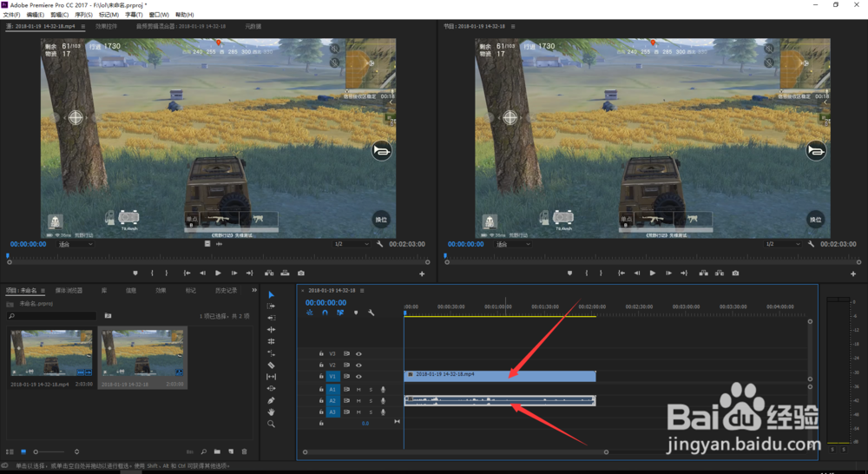Viewport: 868px width, 474px height.
Task: Enable voice-over record on track A1
Action: point(383,389)
